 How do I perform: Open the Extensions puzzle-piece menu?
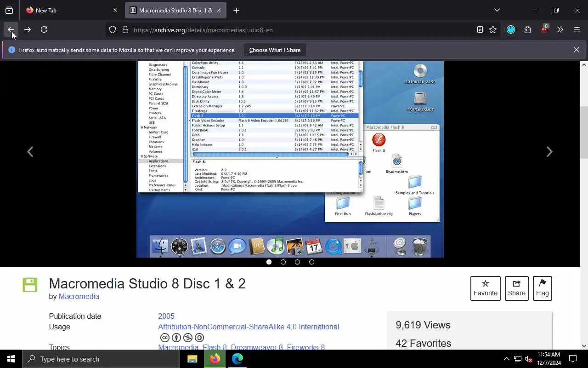(x=527, y=30)
